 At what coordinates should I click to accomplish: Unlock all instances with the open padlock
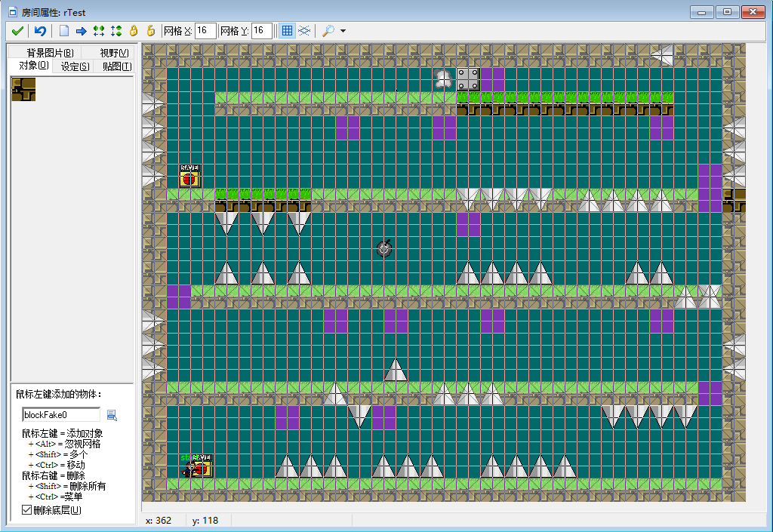[x=151, y=31]
